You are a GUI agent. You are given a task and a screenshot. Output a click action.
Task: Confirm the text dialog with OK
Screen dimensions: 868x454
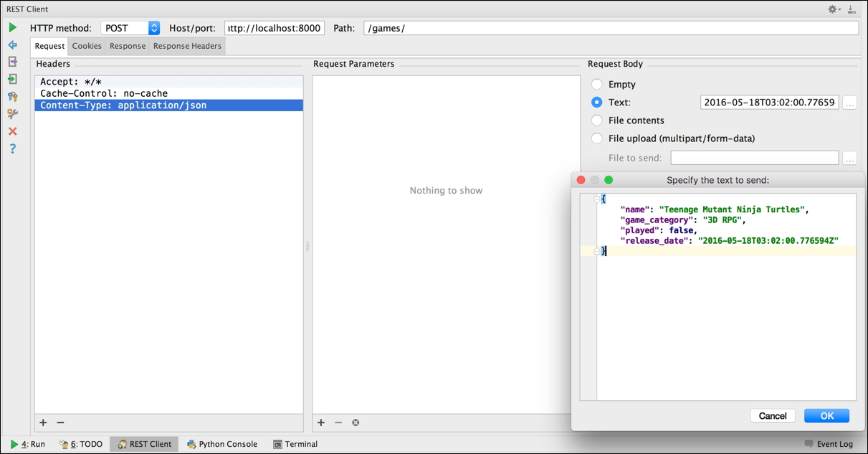pos(826,415)
